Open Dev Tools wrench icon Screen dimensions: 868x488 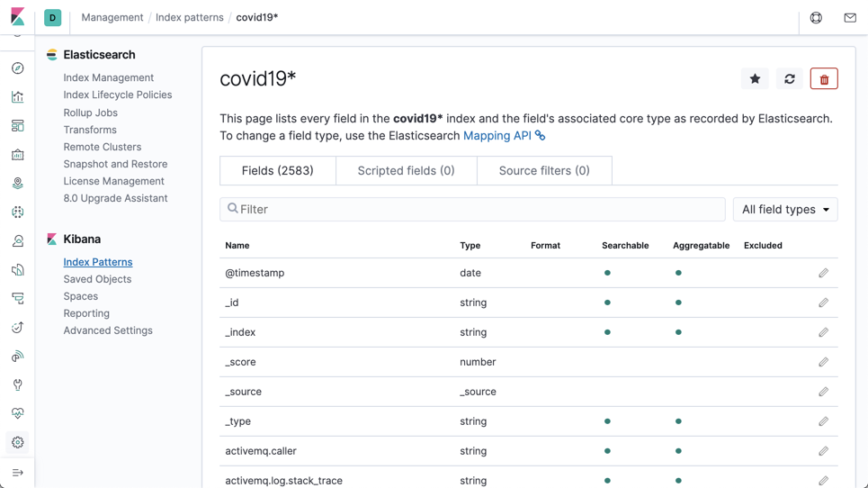18,385
